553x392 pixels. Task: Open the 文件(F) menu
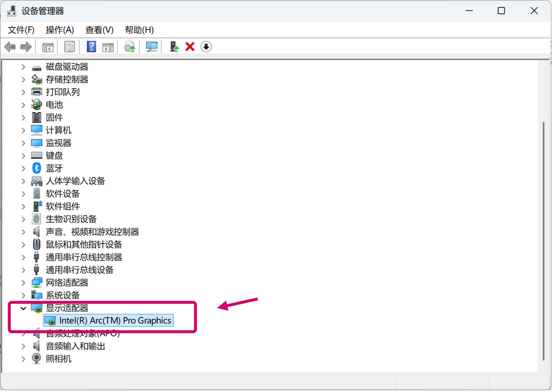pos(21,30)
